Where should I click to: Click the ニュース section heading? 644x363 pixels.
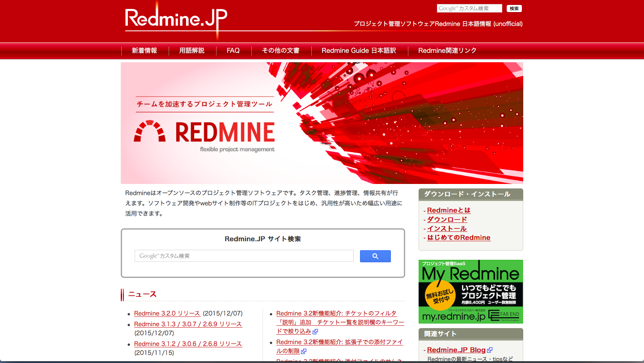[x=142, y=294]
